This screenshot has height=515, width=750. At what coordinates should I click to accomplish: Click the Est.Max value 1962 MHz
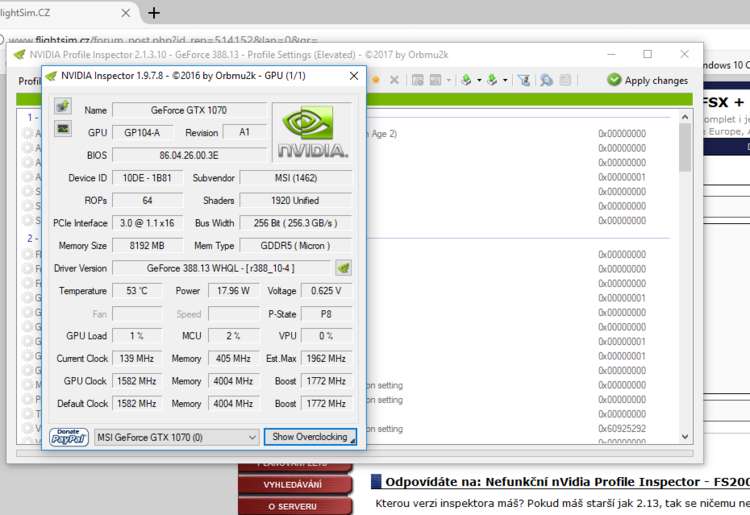[x=326, y=358]
